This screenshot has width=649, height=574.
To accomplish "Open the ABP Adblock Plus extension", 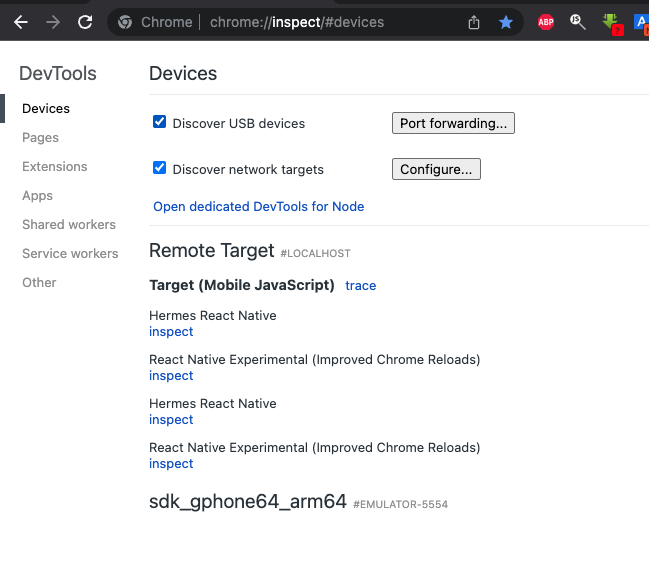I will (x=546, y=22).
